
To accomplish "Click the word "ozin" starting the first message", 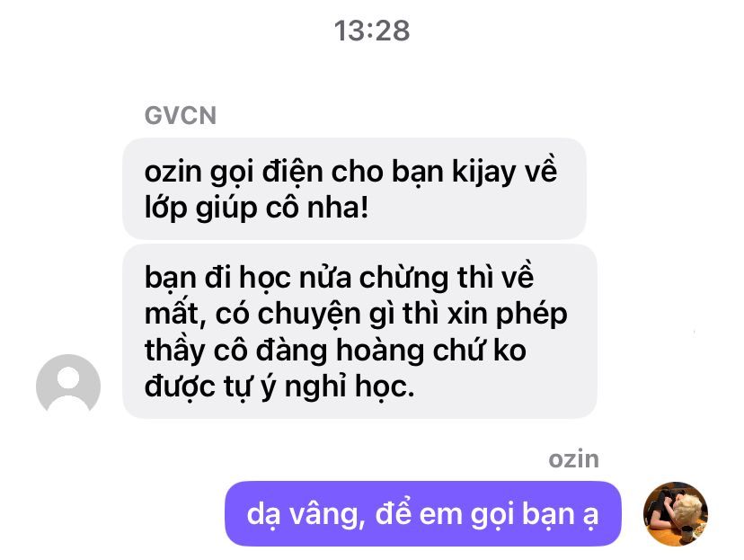I will point(173,172).
